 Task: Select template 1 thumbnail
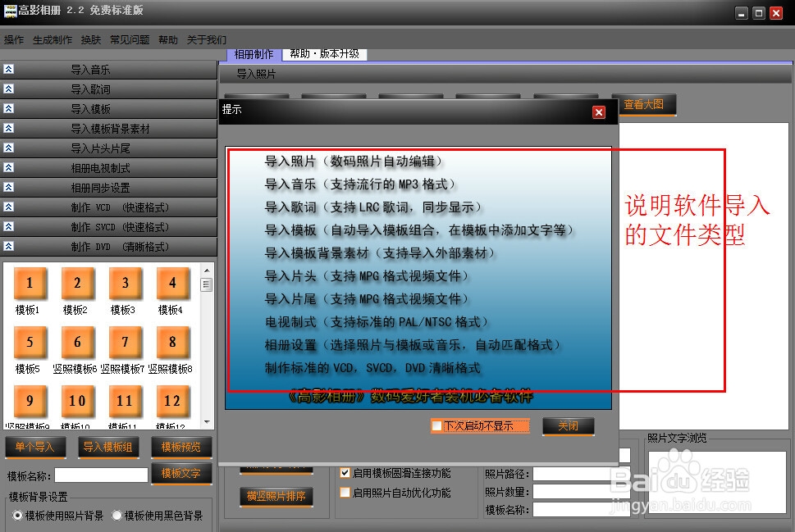[30, 283]
